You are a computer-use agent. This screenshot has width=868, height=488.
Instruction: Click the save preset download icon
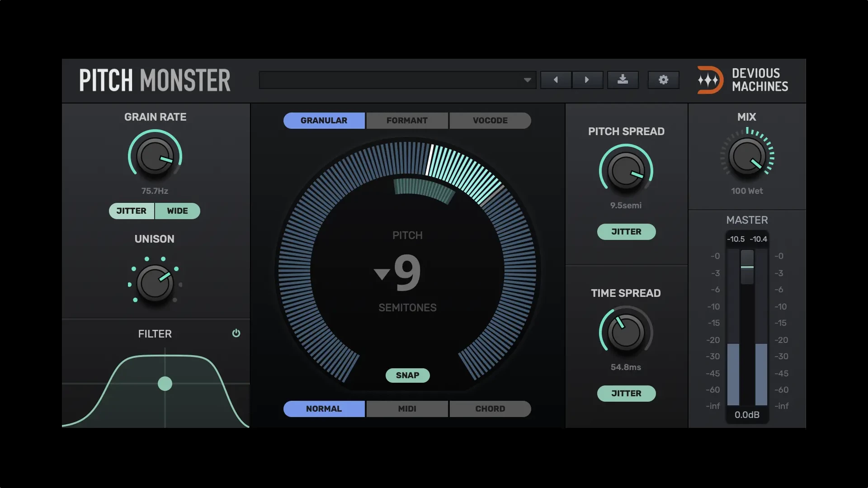623,80
